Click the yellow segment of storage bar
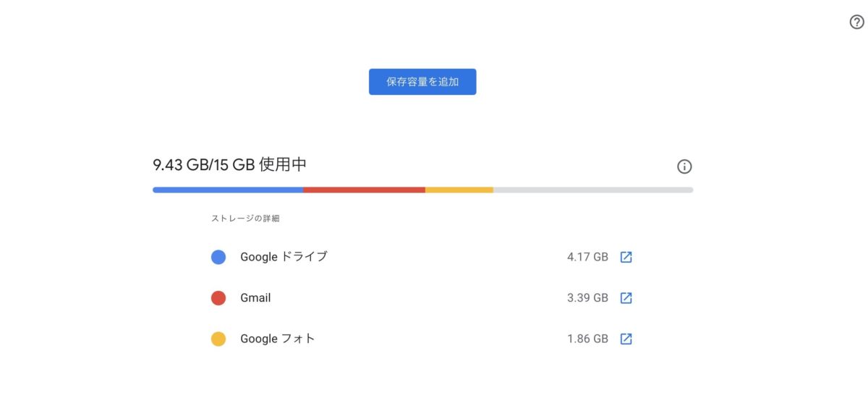This screenshot has height=419, width=868. pos(459,190)
